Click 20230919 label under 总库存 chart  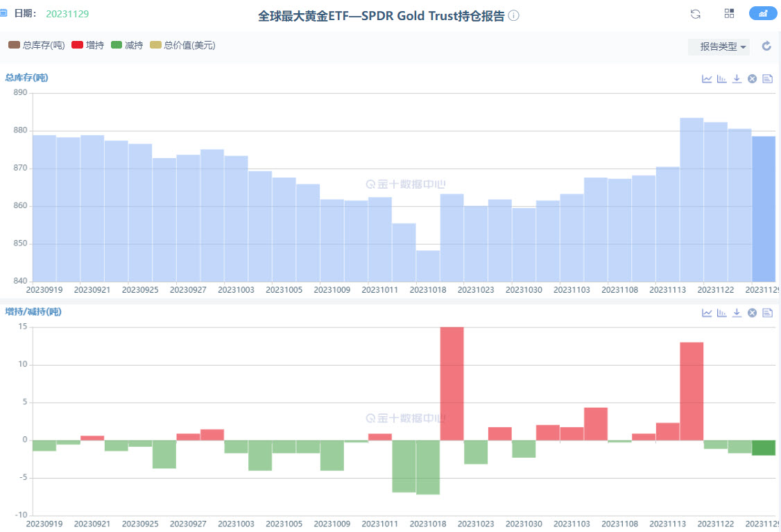tap(44, 290)
